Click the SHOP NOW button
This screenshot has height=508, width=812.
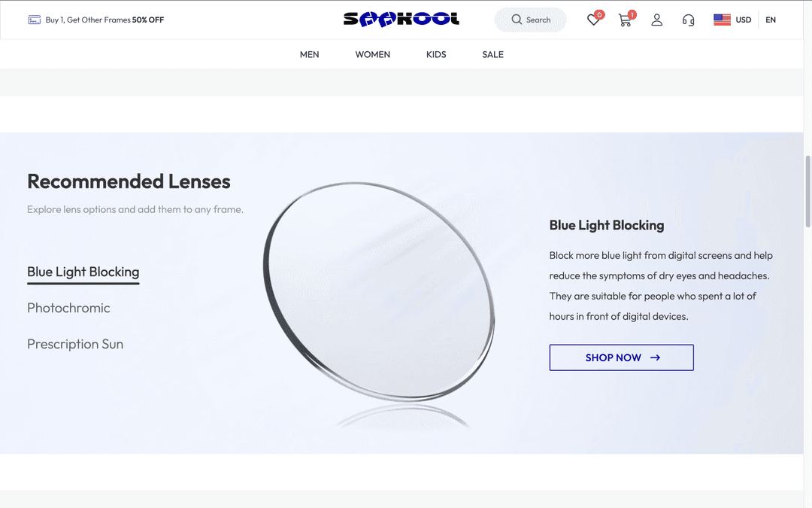(621, 357)
